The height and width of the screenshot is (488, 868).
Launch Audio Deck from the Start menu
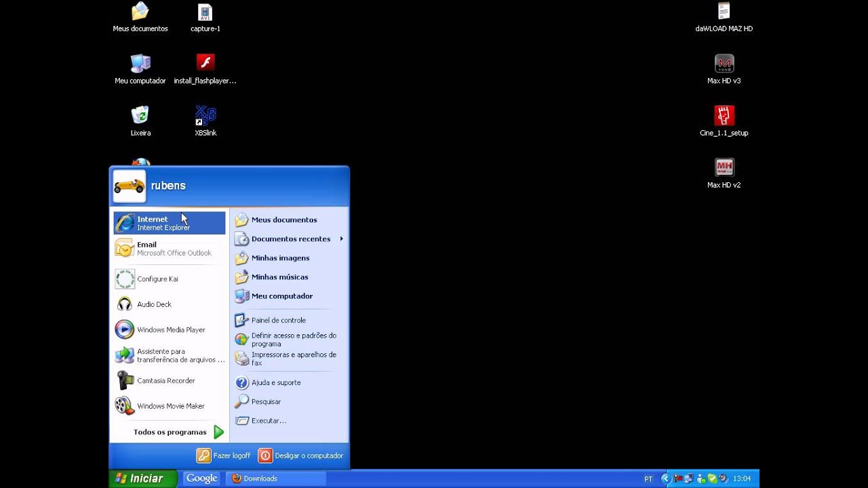pyautogui.click(x=170, y=304)
